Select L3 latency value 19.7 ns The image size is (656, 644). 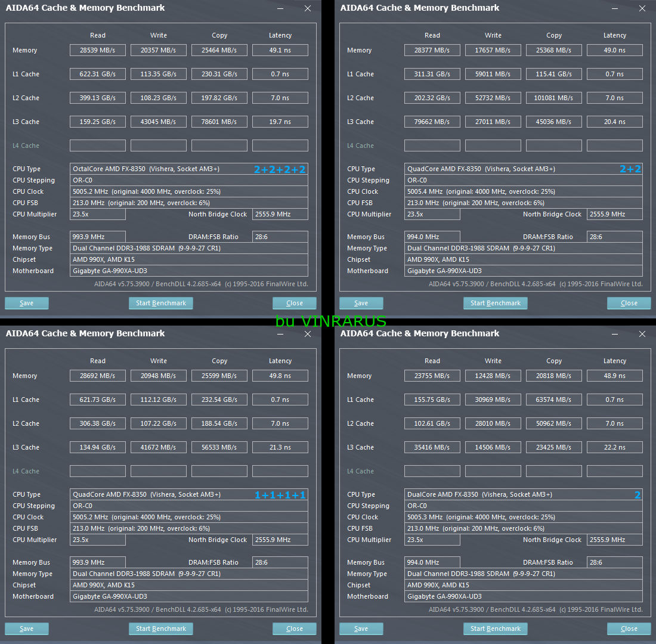280,122
